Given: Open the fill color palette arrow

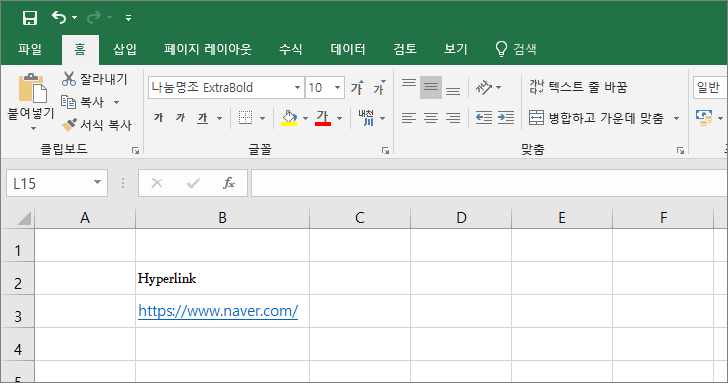Looking at the screenshot, I should point(305,118).
